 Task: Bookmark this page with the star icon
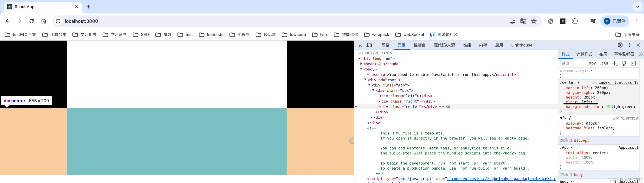click(534, 21)
